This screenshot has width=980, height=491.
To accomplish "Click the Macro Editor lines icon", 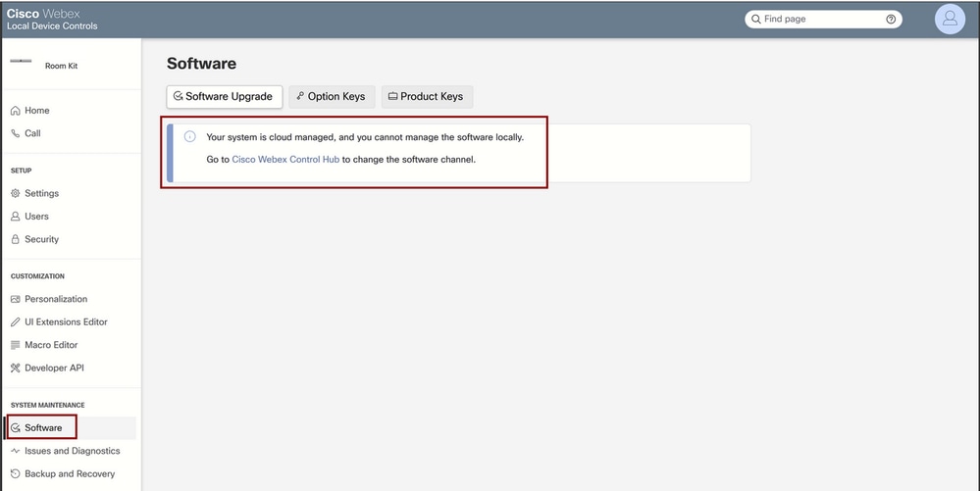I will (16, 345).
